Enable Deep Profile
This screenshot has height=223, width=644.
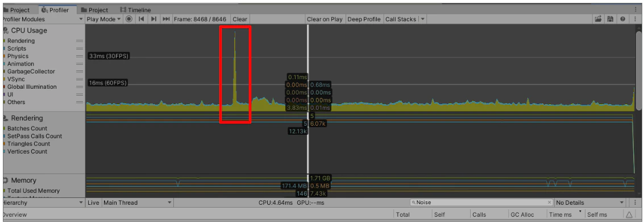[364, 19]
